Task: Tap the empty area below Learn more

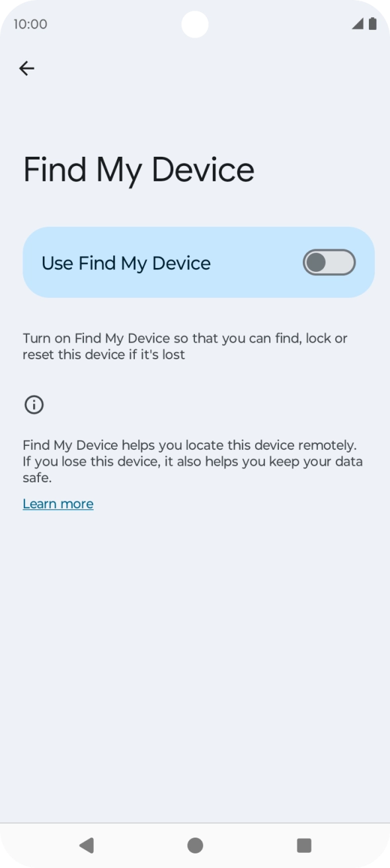Action: (x=195, y=662)
